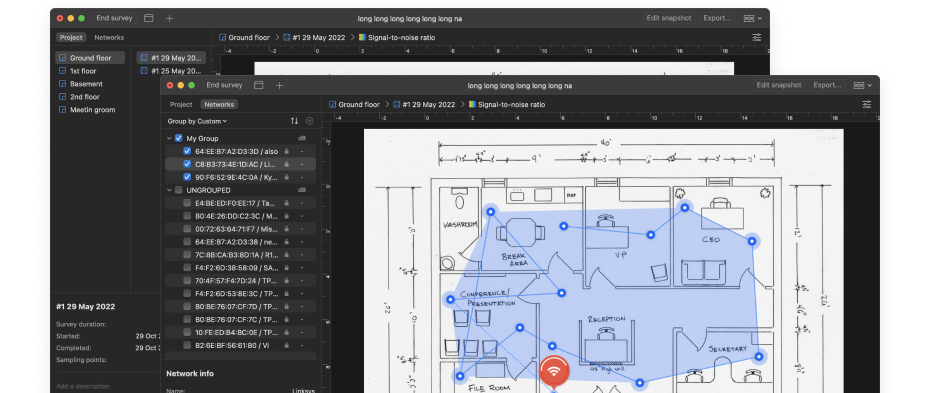
Task: Click snapshot icon before #1 29 May 2022 front breadcrumb
Action: (396, 104)
